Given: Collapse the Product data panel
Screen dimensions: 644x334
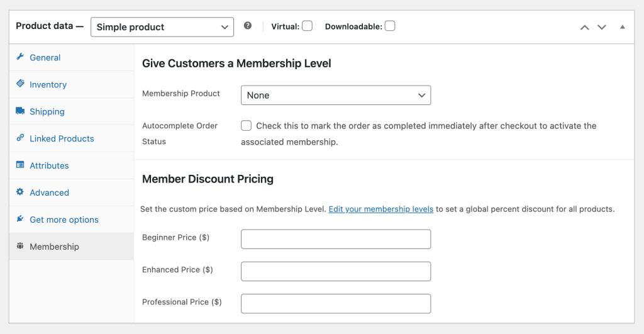Looking at the screenshot, I should [623, 27].
